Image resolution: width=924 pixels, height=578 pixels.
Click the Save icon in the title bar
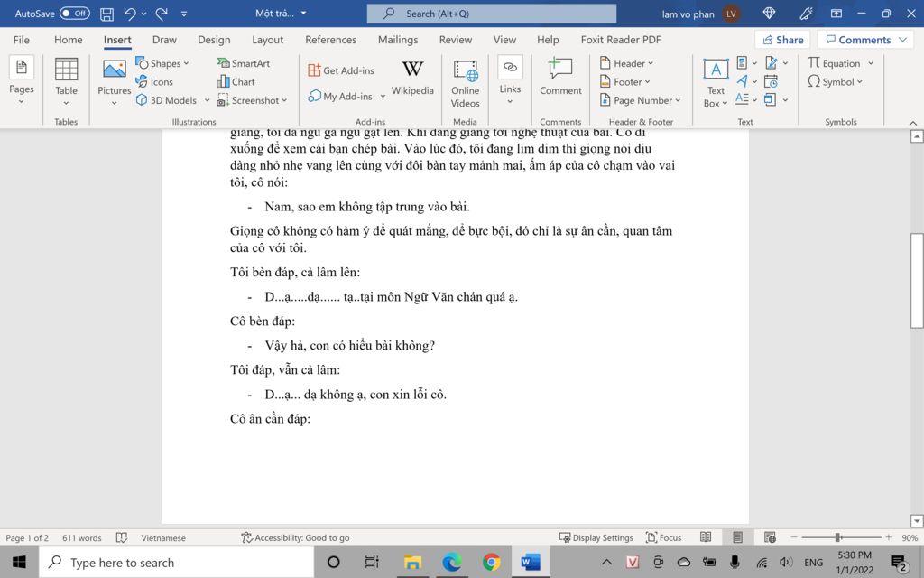[x=106, y=14]
